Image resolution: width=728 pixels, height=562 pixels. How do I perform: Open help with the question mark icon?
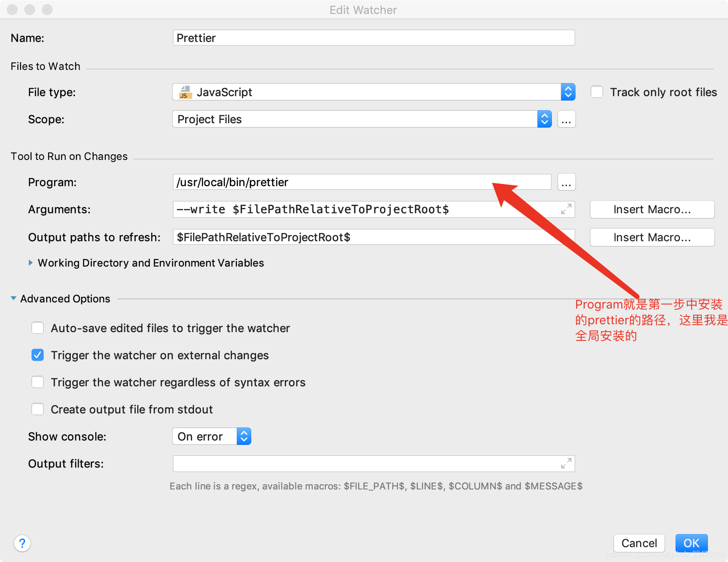pyautogui.click(x=22, y=543)
